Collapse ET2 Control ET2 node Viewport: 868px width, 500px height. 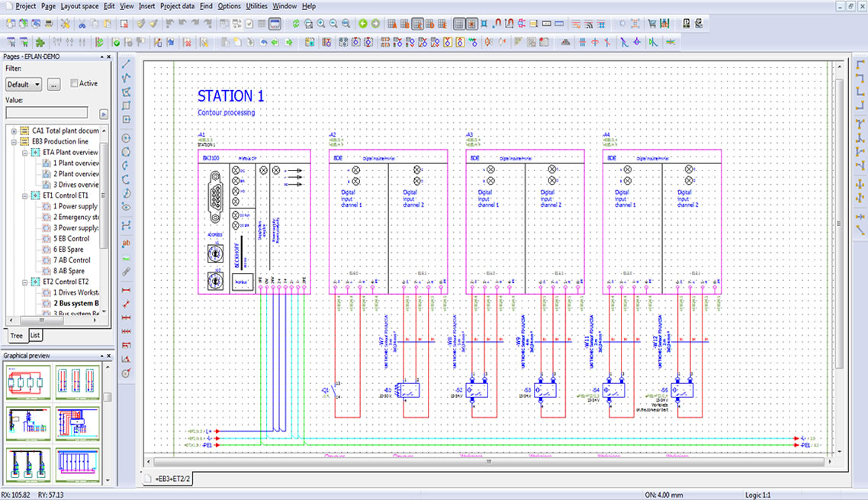click(25, 282)
